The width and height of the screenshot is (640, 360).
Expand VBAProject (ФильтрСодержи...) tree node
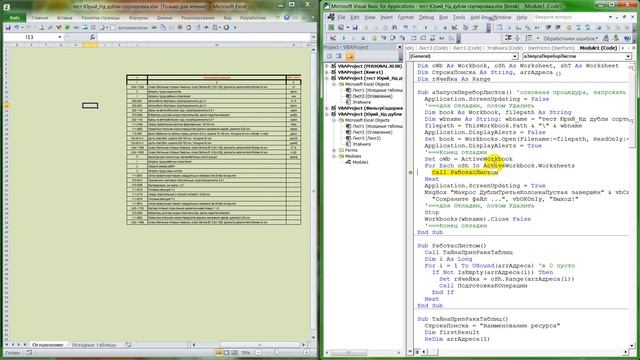[x=327, y=108]
